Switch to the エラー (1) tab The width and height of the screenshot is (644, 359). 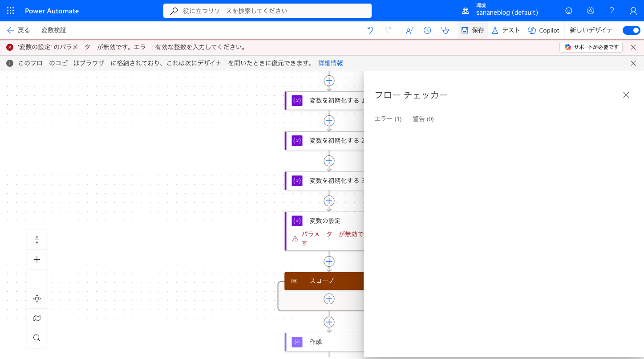point(388,119)
